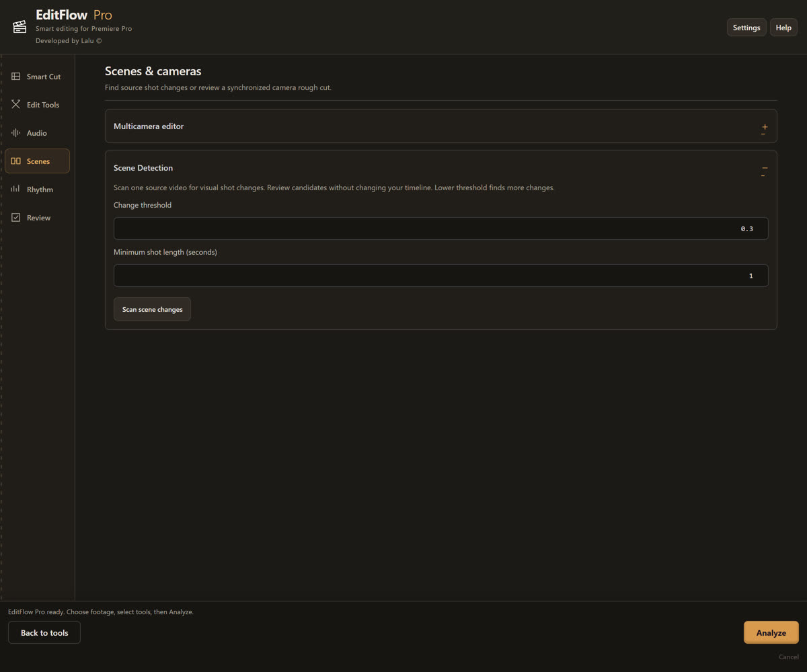Click the Developed by Lalu text
Image resolution: width=807 pixels, height=672 pixels.
pos(69,41)
